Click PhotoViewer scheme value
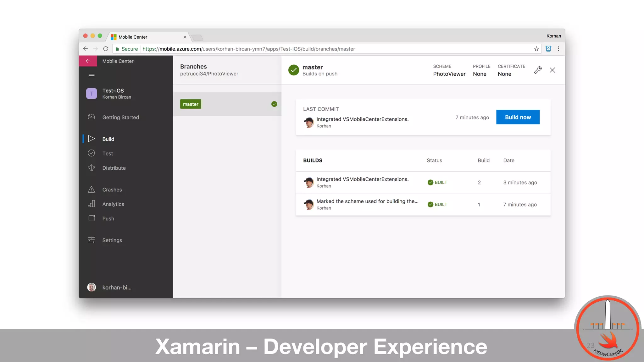The height and width of the screenshot is (362, 644). coord(449,74)
